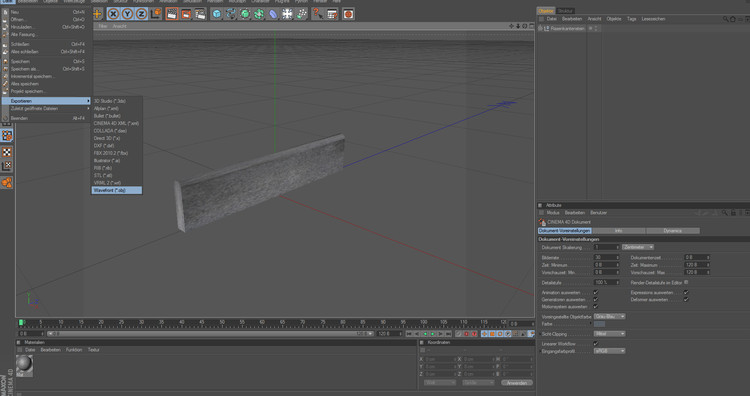Expand Zuletzt geöffnete Dateien submenu

pos(46,109)
